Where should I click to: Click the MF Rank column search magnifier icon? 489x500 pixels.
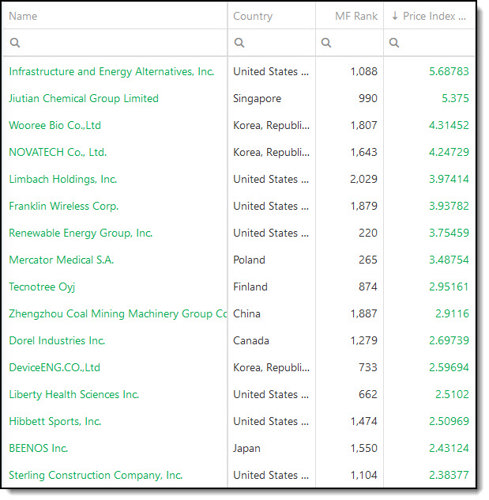(x=326, y=43)
